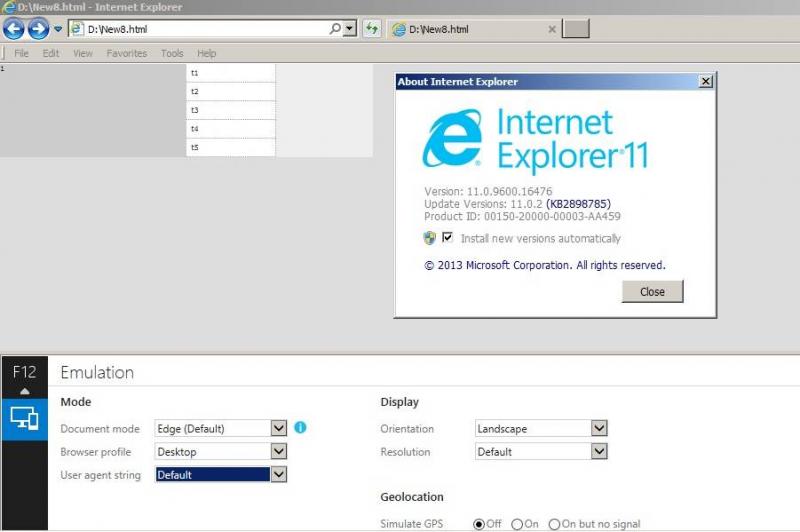Select the Simulate GPS Off radio button
The height and width of the screenshot is (532, 800).
tap(479, 524)
